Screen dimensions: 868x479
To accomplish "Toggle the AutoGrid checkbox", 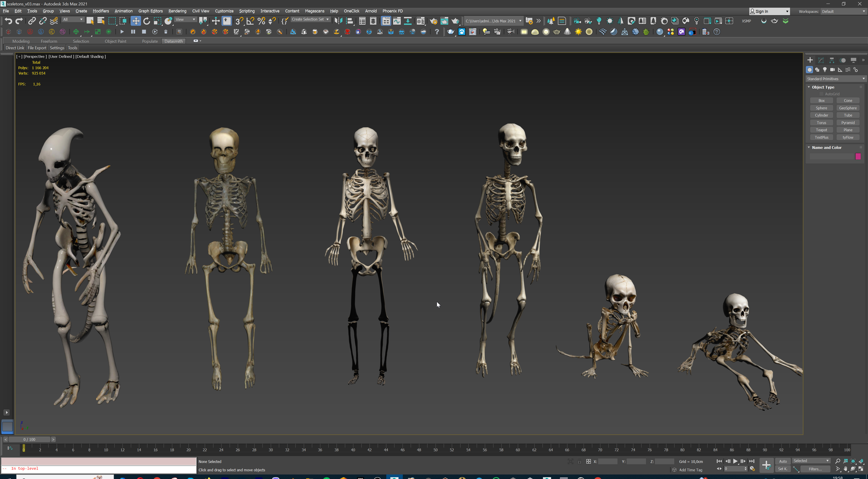I will (821, 94).
